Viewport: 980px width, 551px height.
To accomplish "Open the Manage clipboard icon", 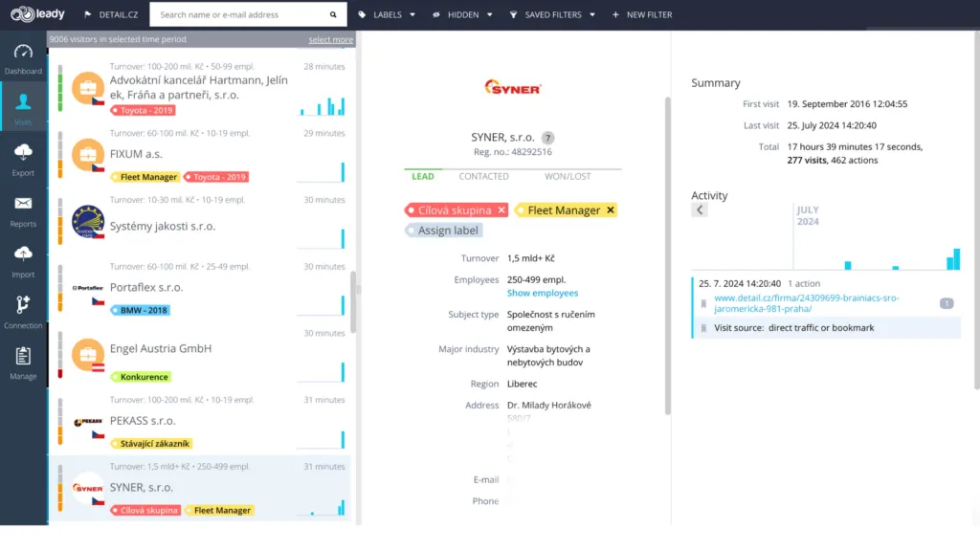I will [23, 356].
